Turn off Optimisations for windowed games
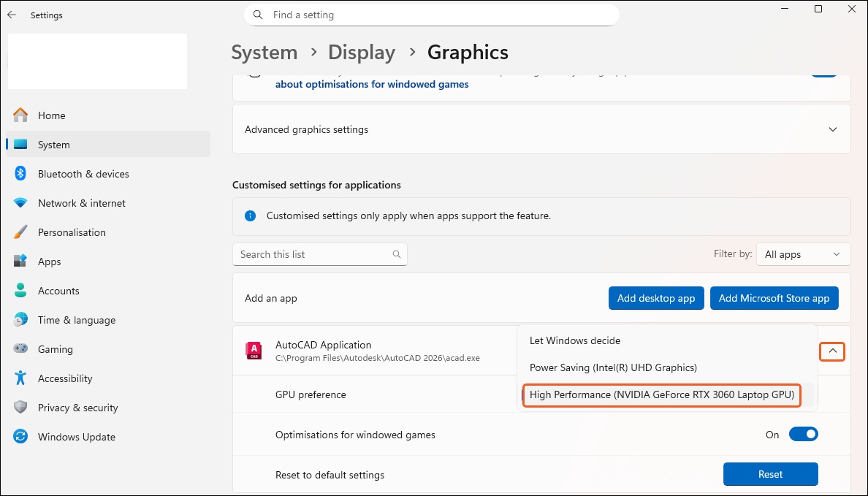This screenshot has height=496, width=868. click(803, 435)
